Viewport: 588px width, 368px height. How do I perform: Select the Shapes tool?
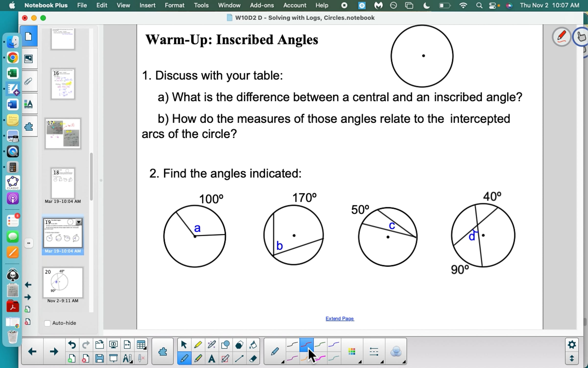[225, 345]
